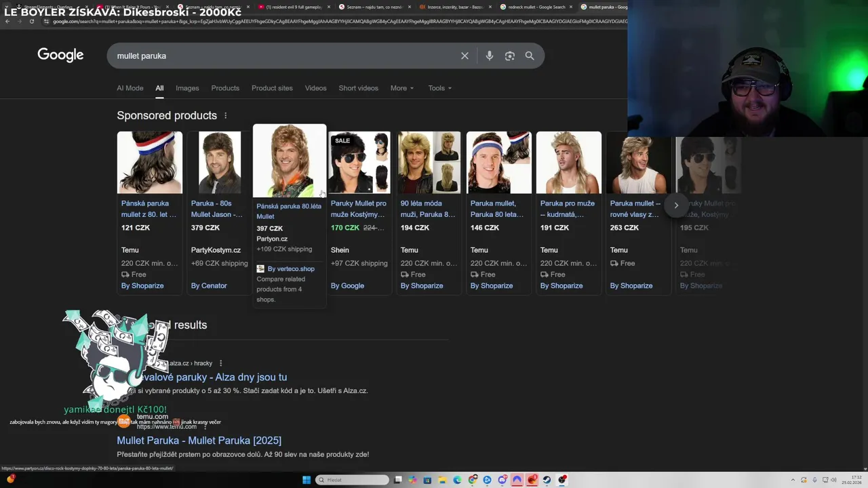Expand the Tools dropdown

(440, 88)
